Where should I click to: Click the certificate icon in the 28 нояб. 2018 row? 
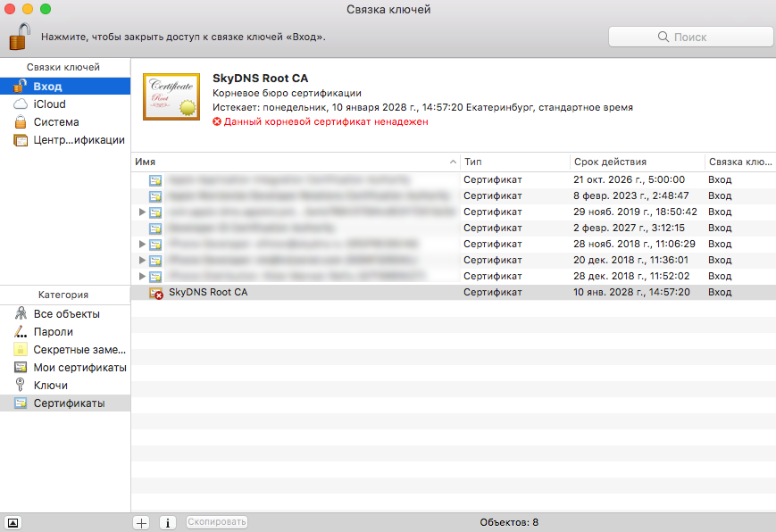(x=155, y=245)
